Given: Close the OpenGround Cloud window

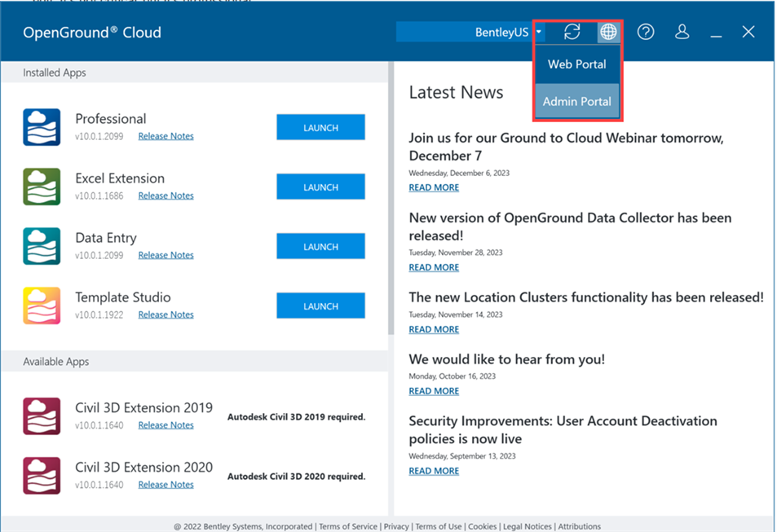Looking at the screenshot, I should pyautogui.click(x=748, y=32).
